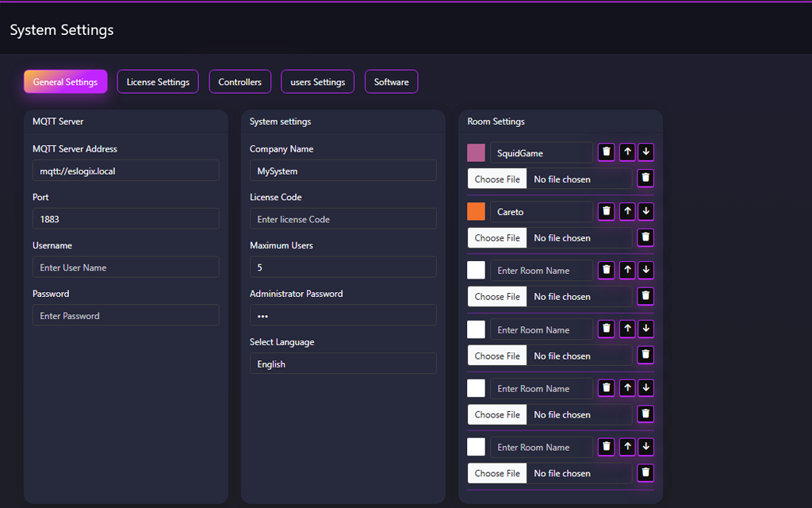Screen dimensions: 812x508
Task: Remove chosen file for SquidGame room
Action: click(646, 179)
